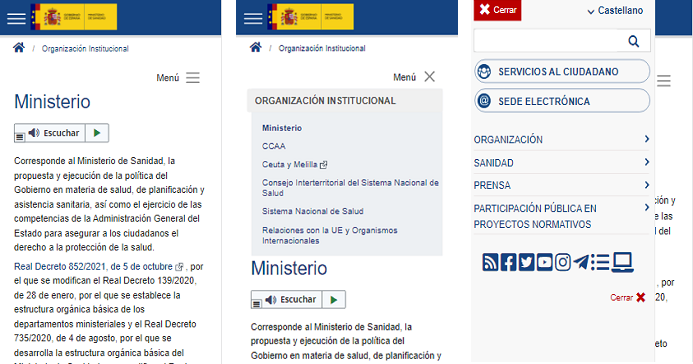Expand the SANIDAD section arrow

pos(647,162)
